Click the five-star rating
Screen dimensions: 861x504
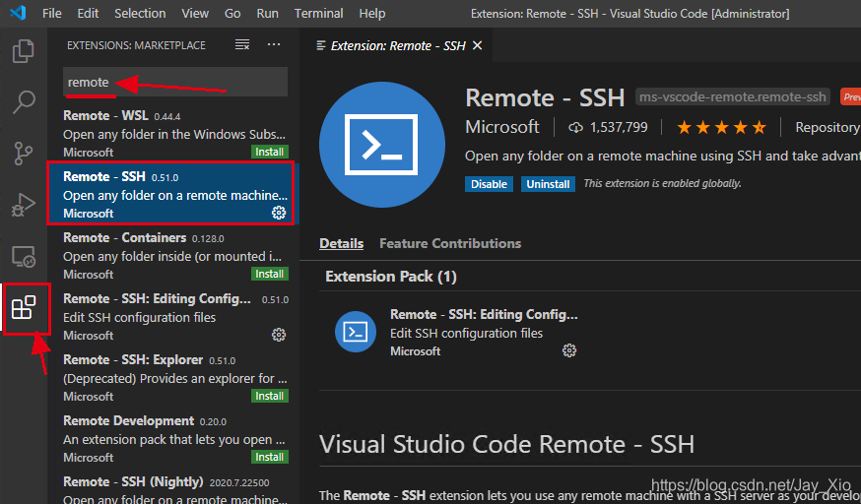point(721,128)
